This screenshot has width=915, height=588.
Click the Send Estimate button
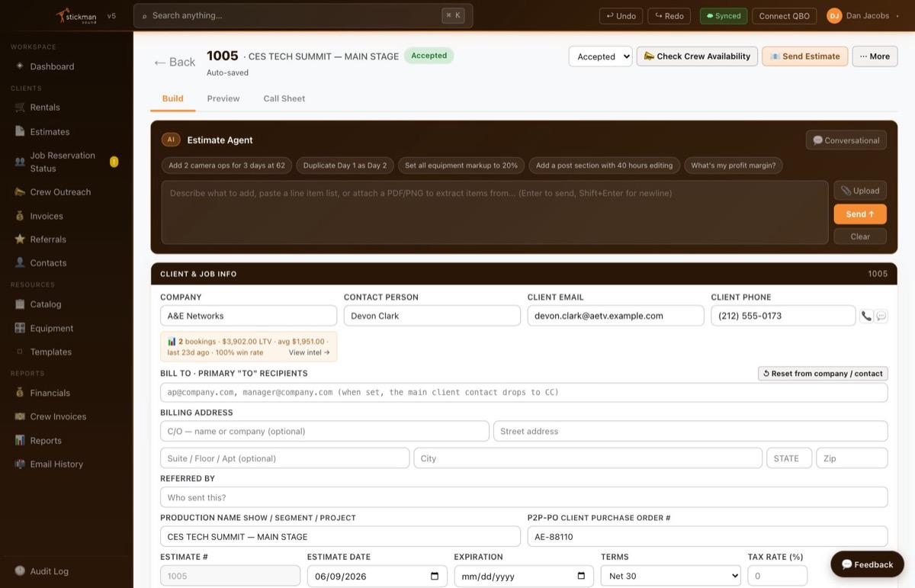click(x=804, y=56)
